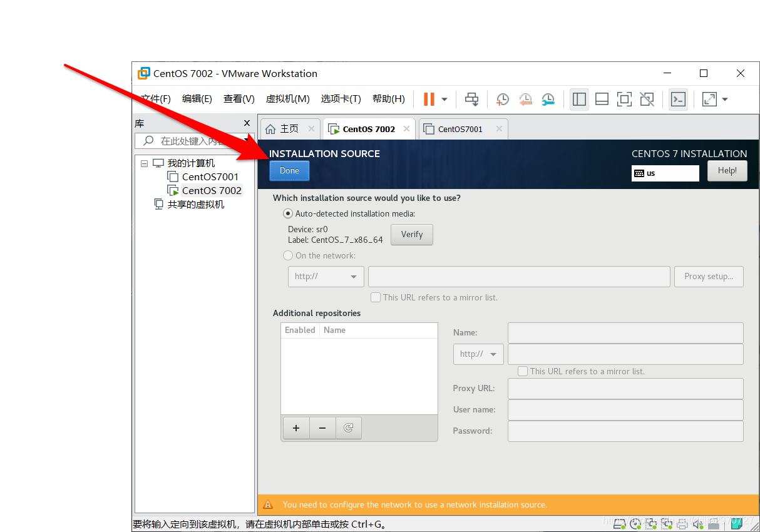Viewport: 760px width, 532px height.
Task: Open the 选项卡(T) menu
Action: pyautogui.click(x=341, y=99)
